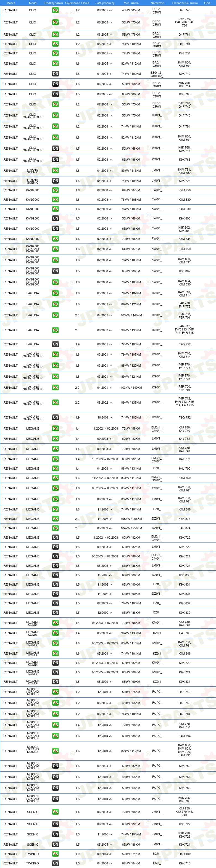Click diesel icon in Megane 12.2009 row
216x868 pixels.
tap(55, 613)
